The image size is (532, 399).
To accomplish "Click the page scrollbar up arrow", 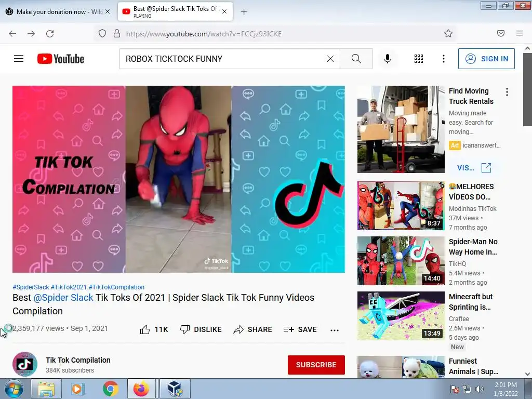I will (528, 48).
